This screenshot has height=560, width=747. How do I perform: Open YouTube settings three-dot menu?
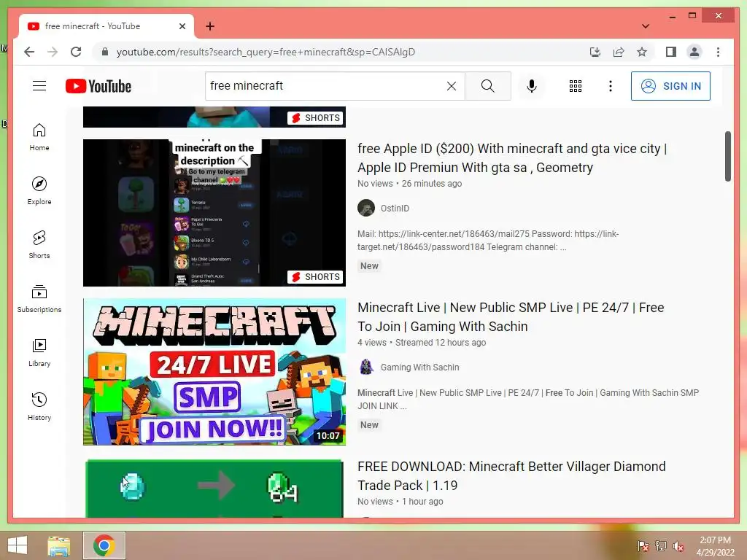pos(611,86)
